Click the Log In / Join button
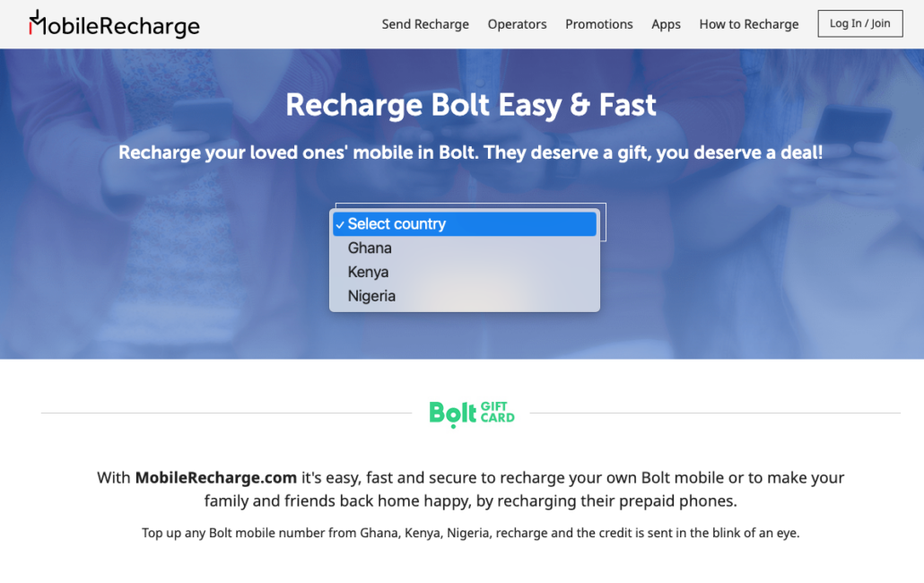Viewport: 924px width, 583px height. [x=859, y=23]
